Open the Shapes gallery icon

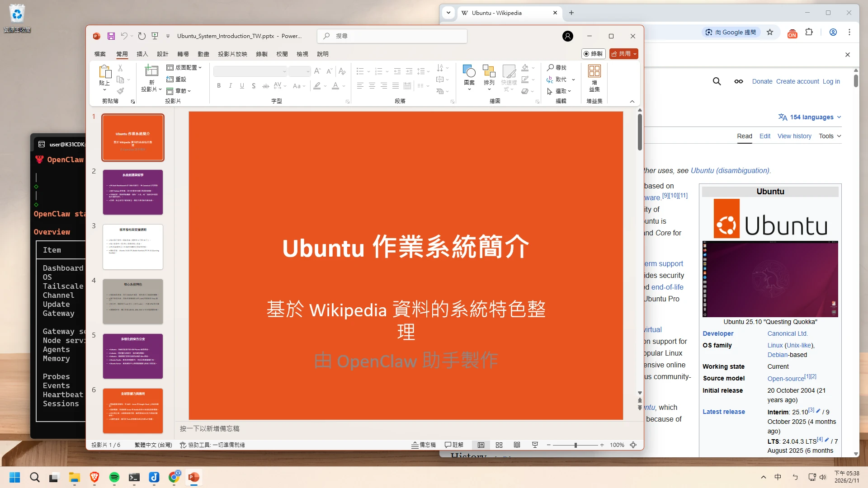tap(469, 71)
